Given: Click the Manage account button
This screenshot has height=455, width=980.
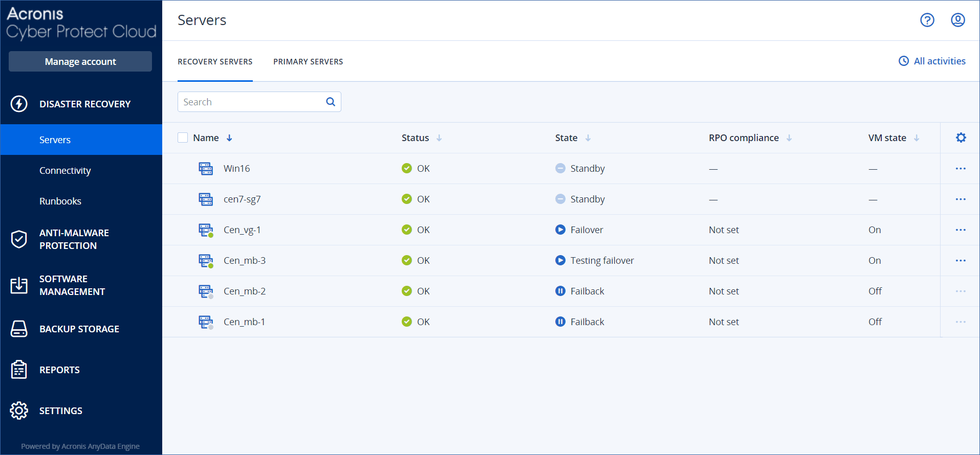Looking at the screenshot, I should tap(80, 61).
